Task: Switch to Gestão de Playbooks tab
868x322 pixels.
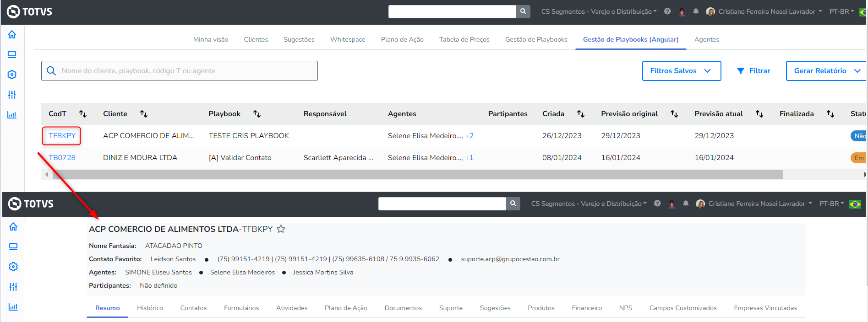Action: click(x=536, y=39)
